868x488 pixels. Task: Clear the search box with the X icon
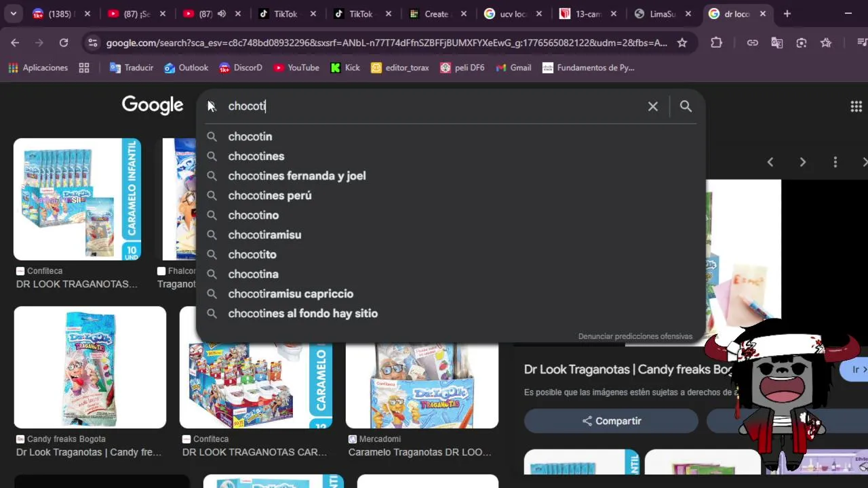[x=652, y=106]
